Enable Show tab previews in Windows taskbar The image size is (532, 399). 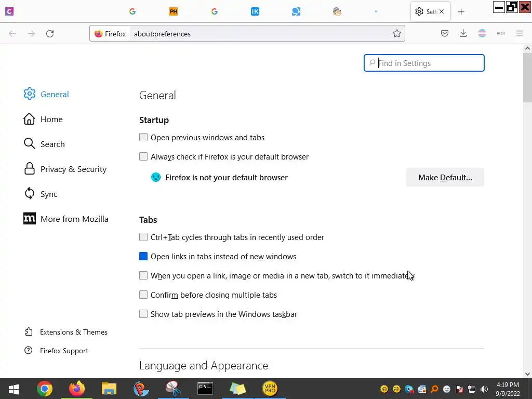[x=143, y=314]
